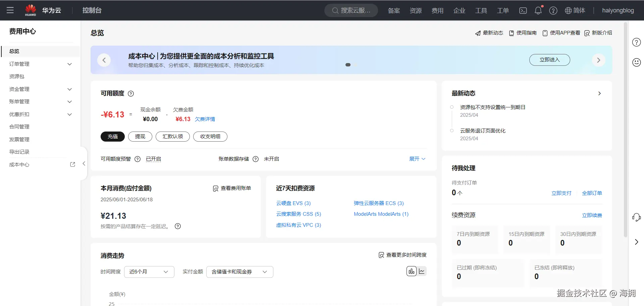
Task: Click the 充值 recharge button
Action: tap(112, 137)
